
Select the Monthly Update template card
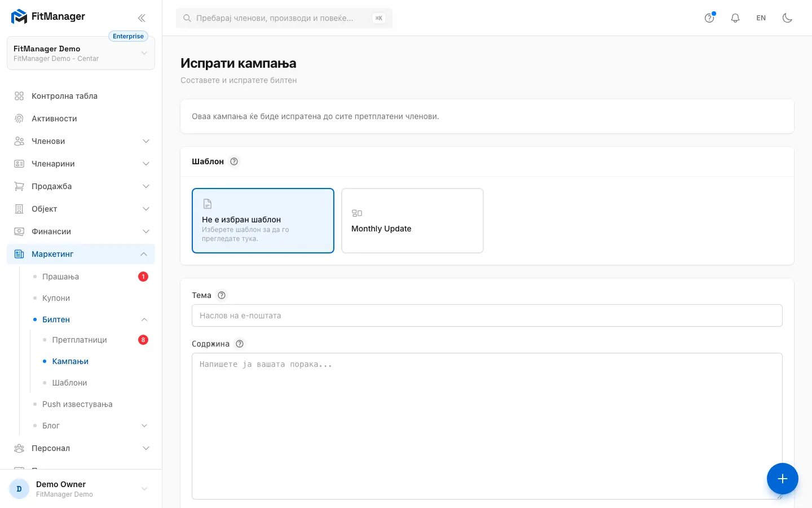click(413, 221)
